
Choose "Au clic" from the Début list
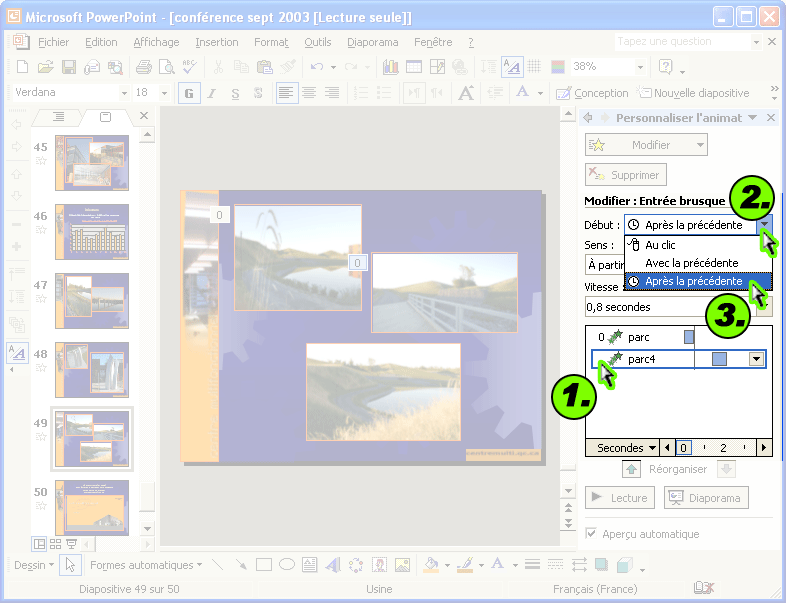click(x=659, y=244)
